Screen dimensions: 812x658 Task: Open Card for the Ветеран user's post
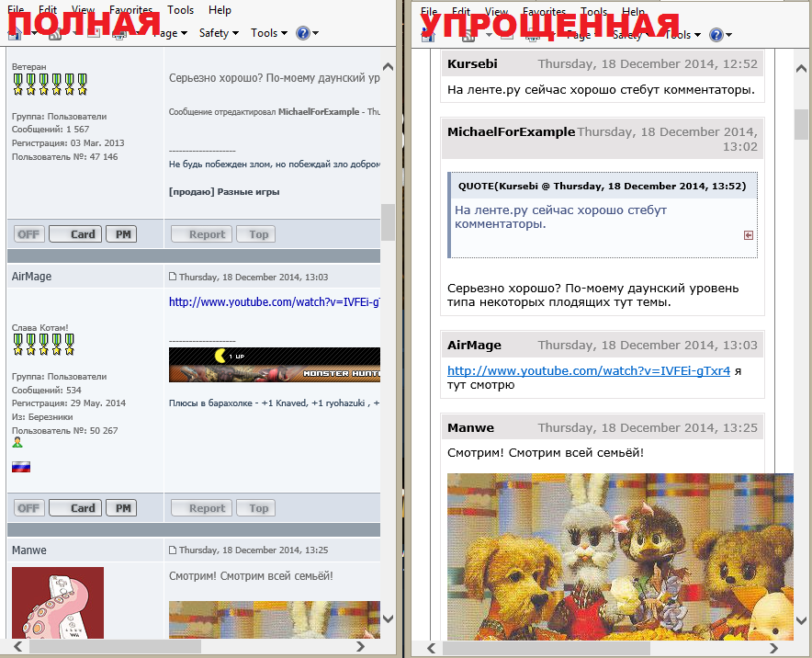point(75,234)
